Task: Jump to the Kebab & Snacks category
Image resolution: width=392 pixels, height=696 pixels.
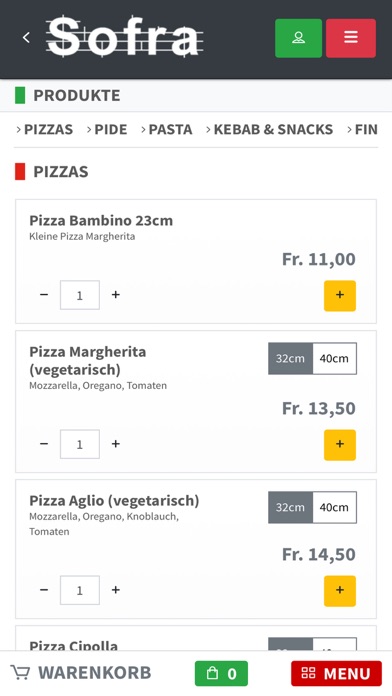Action: [x=269, y=129]
